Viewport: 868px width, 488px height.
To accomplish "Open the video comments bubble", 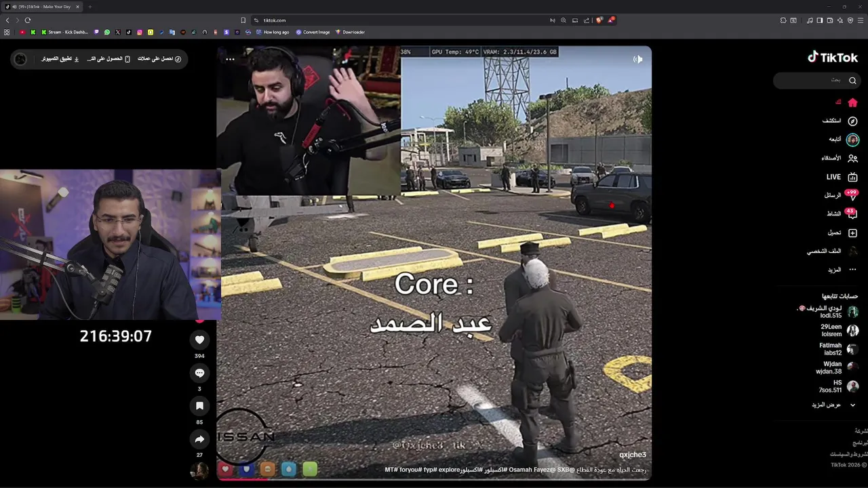I will pyautogui.click(x=199, y=373).
